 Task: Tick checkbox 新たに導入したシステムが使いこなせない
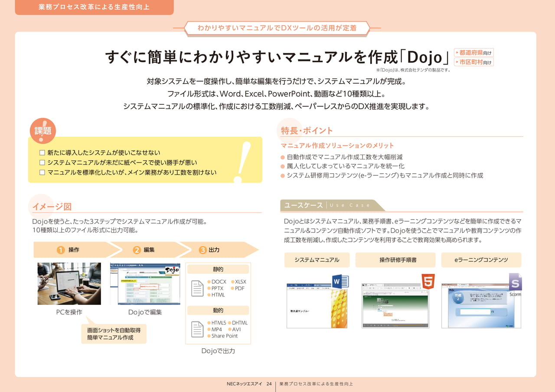click(42, 153)
